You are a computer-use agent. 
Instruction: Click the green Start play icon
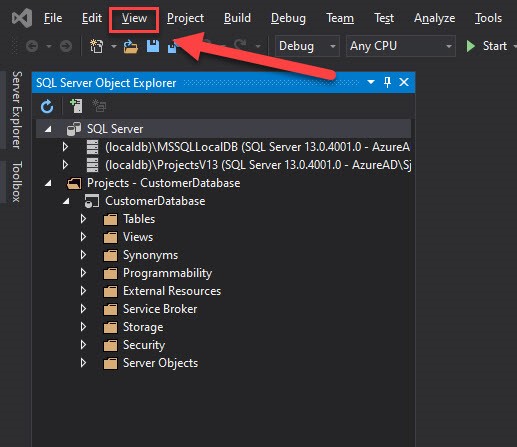click(x=471, y=46)
